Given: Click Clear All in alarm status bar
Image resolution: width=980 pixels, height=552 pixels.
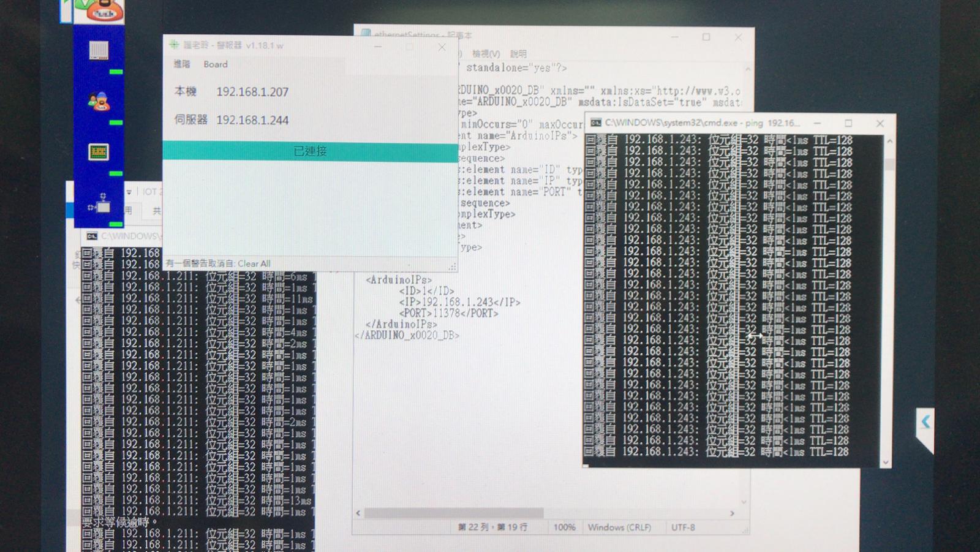Looking at the screenshot, I should point(254,264).
